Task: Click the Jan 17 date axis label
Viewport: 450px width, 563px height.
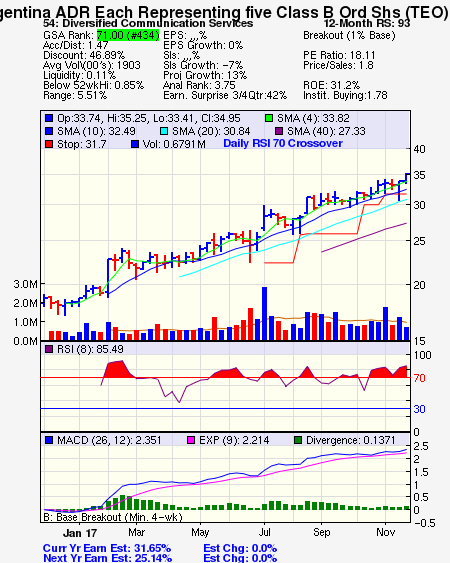Action: [x=80, y=533]
